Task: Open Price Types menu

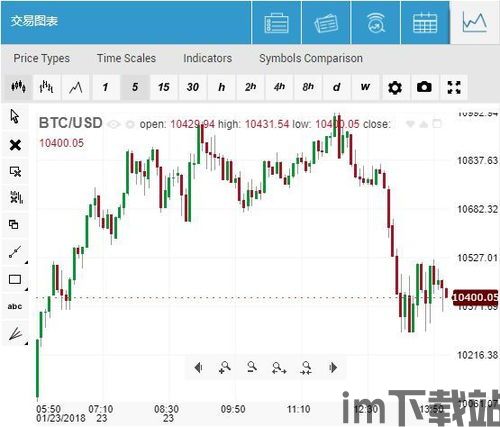Action: coord(42,58)
